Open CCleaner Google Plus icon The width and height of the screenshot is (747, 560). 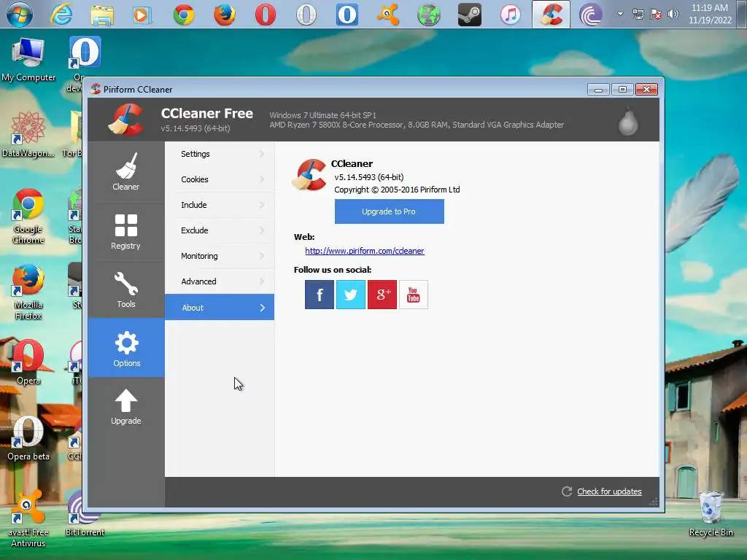382,295
